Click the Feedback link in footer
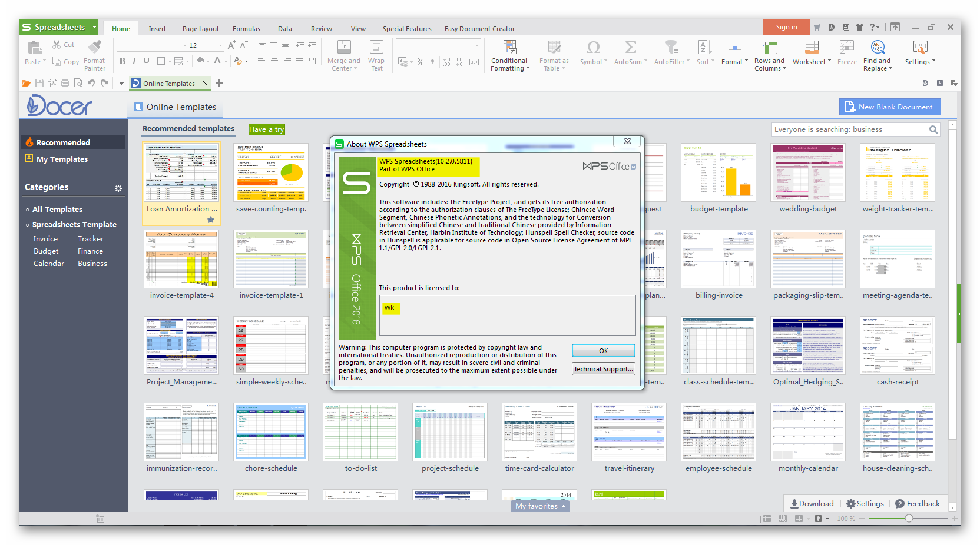This screenshot has width=980, height=545. coord(918,503)
